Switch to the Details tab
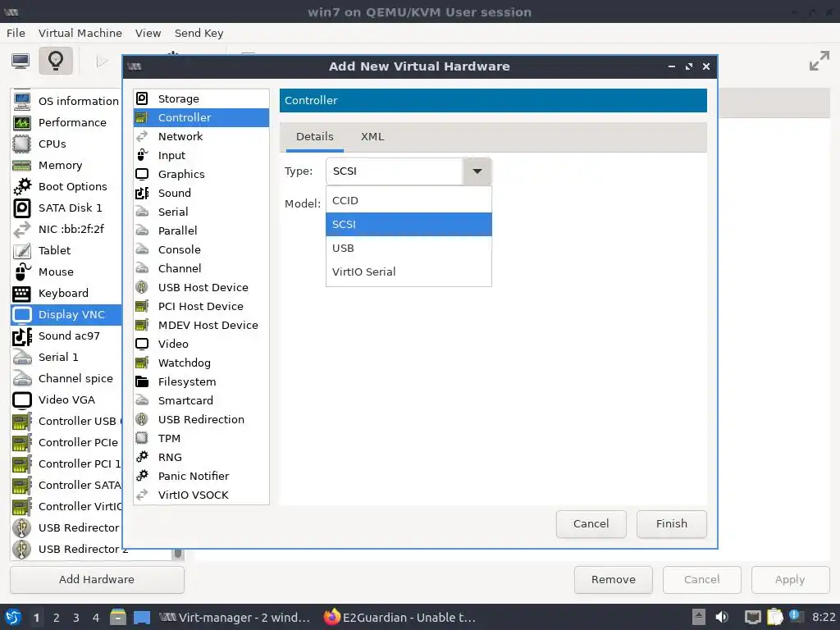Viewport: 840px width, 630px height. click(315, 137)
